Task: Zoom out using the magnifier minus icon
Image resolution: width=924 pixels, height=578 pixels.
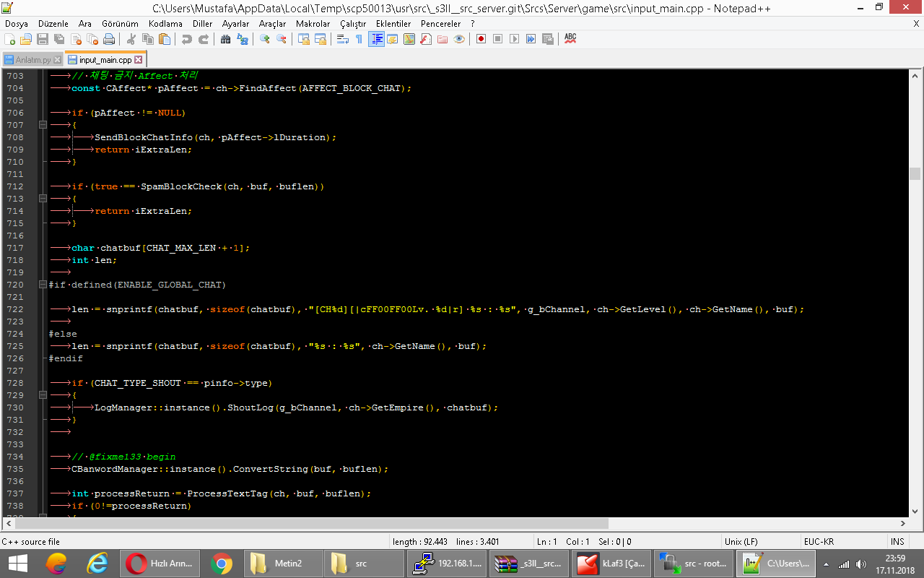Action: [x=282, y=39]
